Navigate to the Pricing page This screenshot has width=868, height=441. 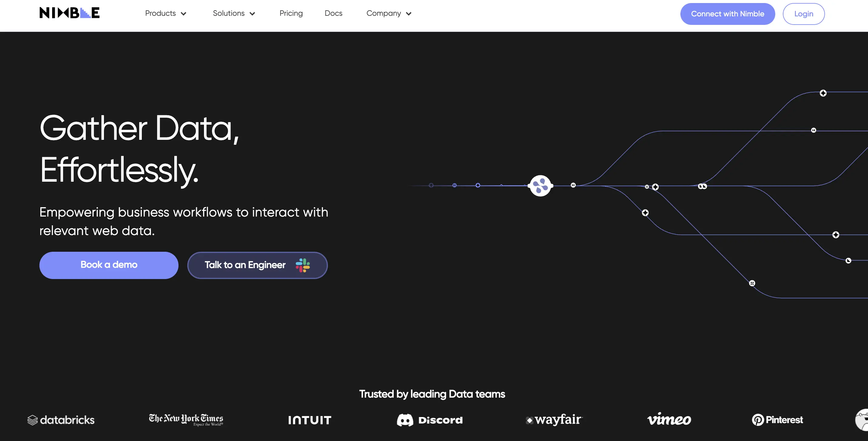tap(291, 13)
